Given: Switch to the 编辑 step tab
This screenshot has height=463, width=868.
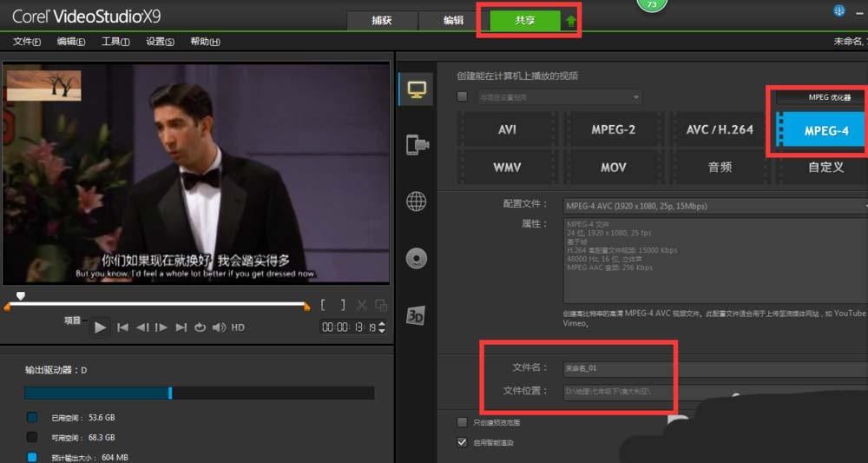Looking at the screenshot, I should pos(453,21).
